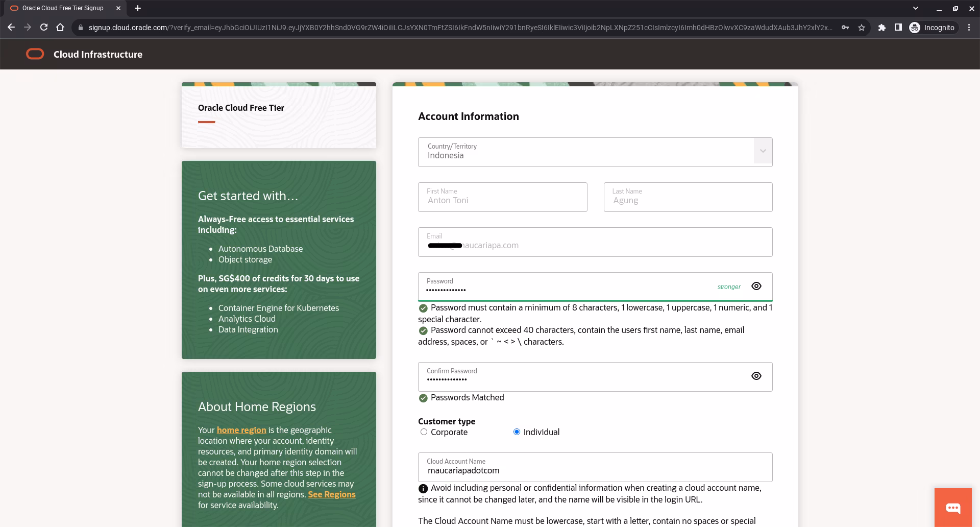Viewport: 980px width, 527px height.
Task: Click the Oracle Cloud Free Tier card title
Action: [x=241, y=108]
